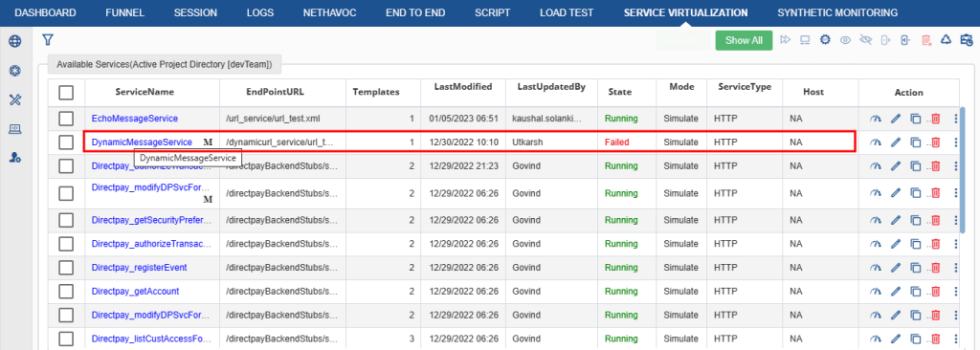The image size is (980, 350).
Task: Open the monitor icon in left sidebar
Action: 15,129
